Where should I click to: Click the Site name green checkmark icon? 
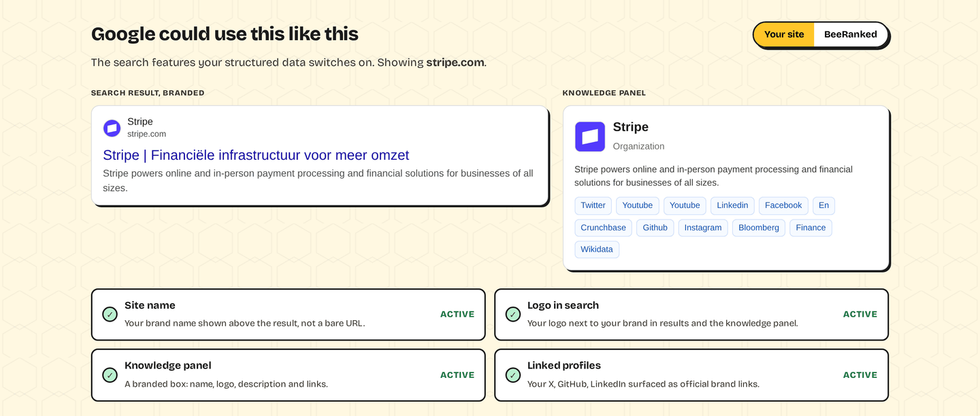(110, 314)
